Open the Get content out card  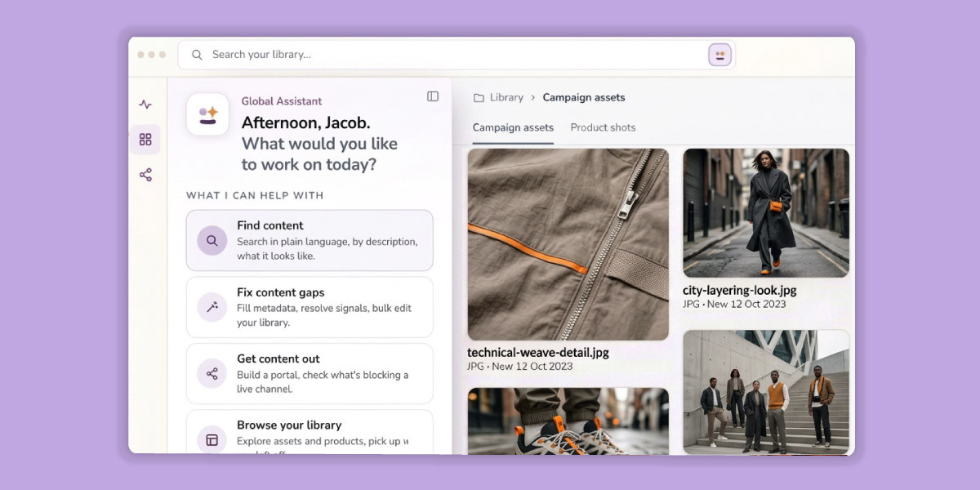(x=310, y=373)
